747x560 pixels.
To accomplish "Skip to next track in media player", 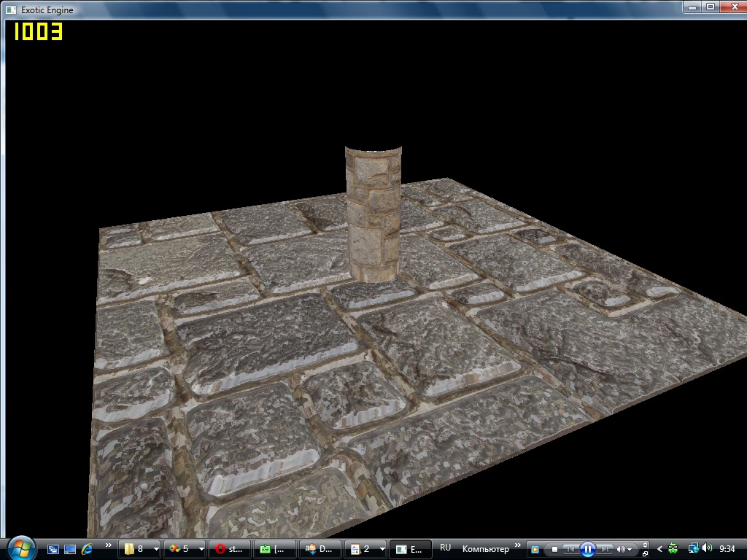I will [x=605, y=549].
